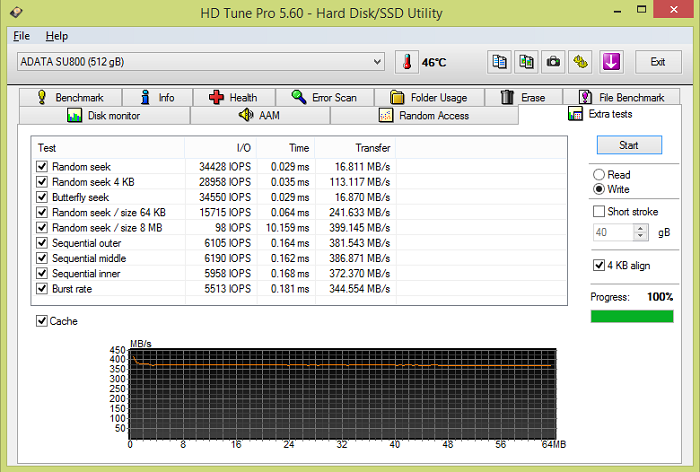Switch to the Info tab
Screen dimensions: 700x472
pyautogui.click(x=158, y=97)
